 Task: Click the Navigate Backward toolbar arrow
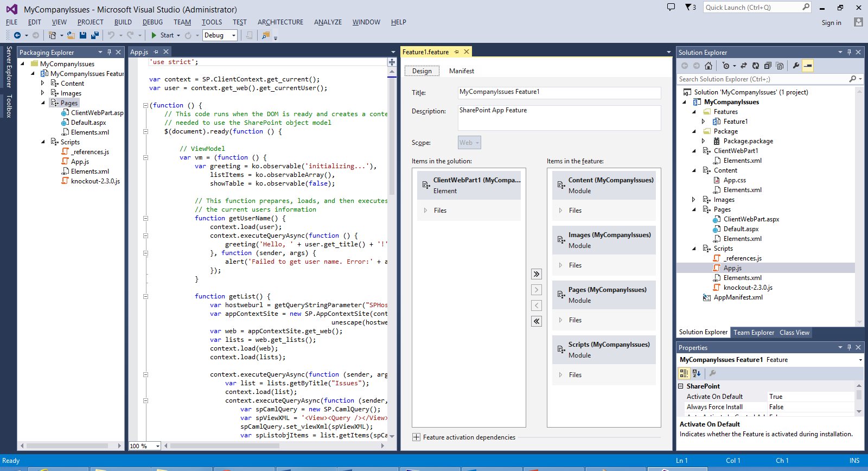[17, 35]
